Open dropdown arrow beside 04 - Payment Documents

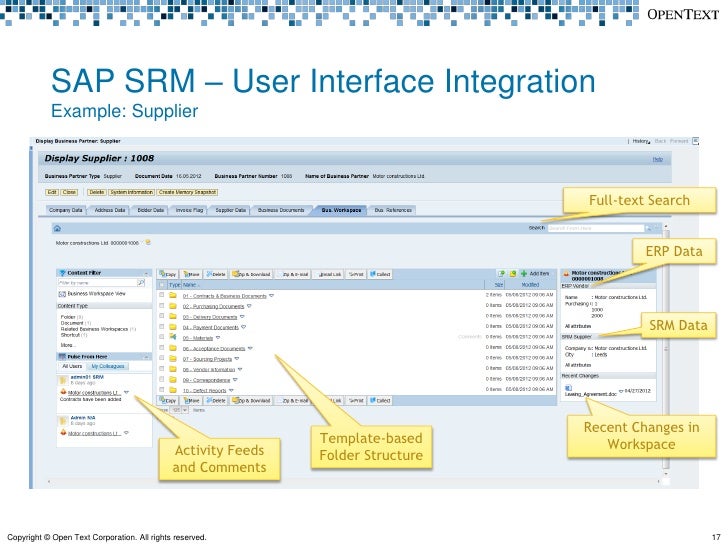(244, 327)
